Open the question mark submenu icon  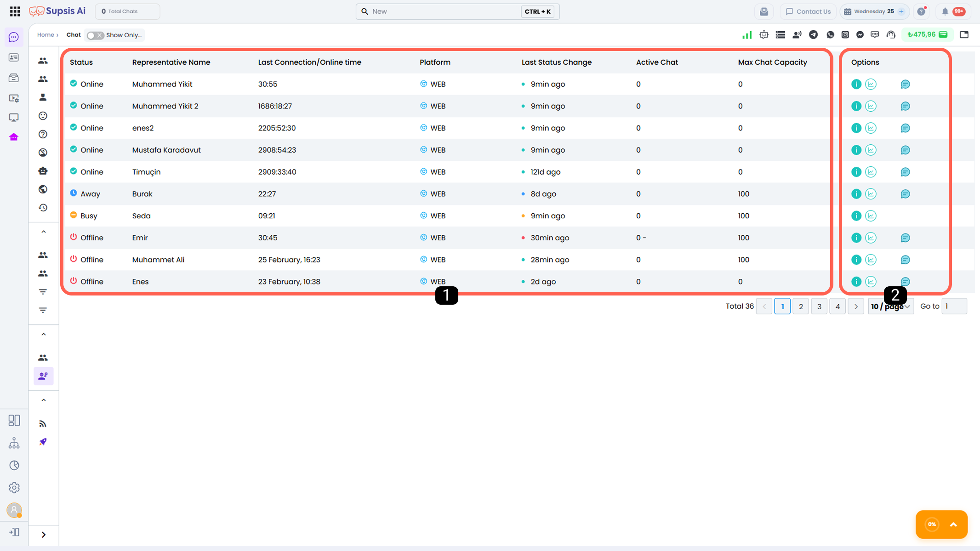43,134
